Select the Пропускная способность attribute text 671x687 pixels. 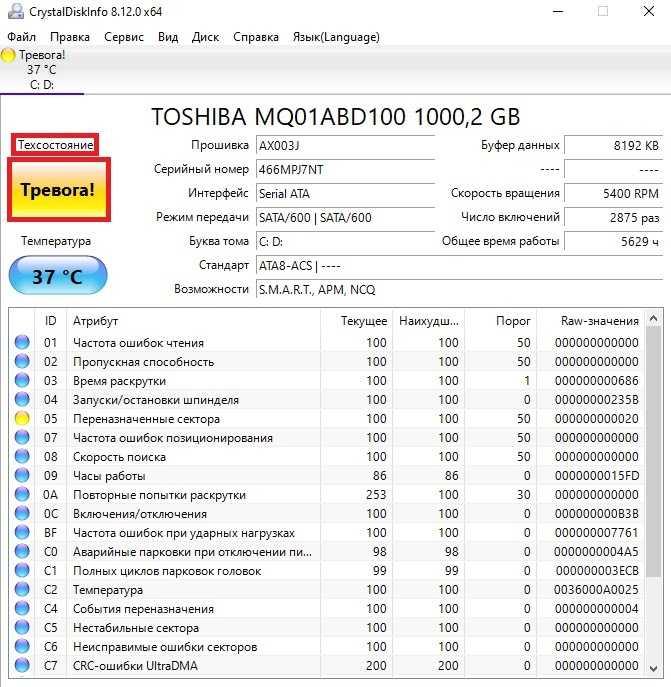click(143, 362)
